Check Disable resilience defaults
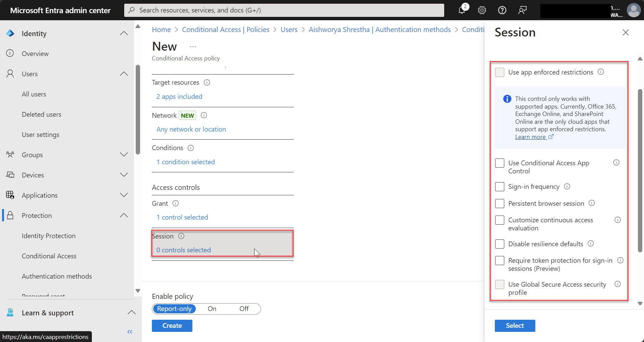The height and width of the screenshot is (342, 644). [500, 244]
